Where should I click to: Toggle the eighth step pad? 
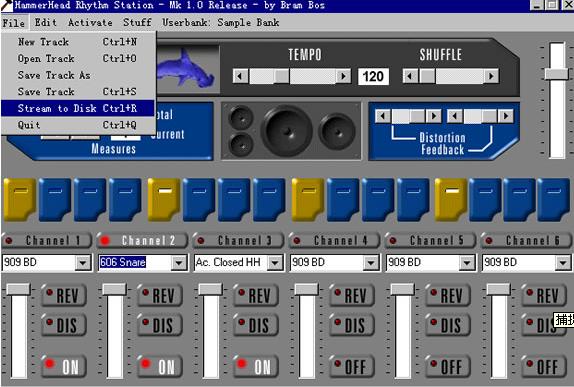(269, 200)
